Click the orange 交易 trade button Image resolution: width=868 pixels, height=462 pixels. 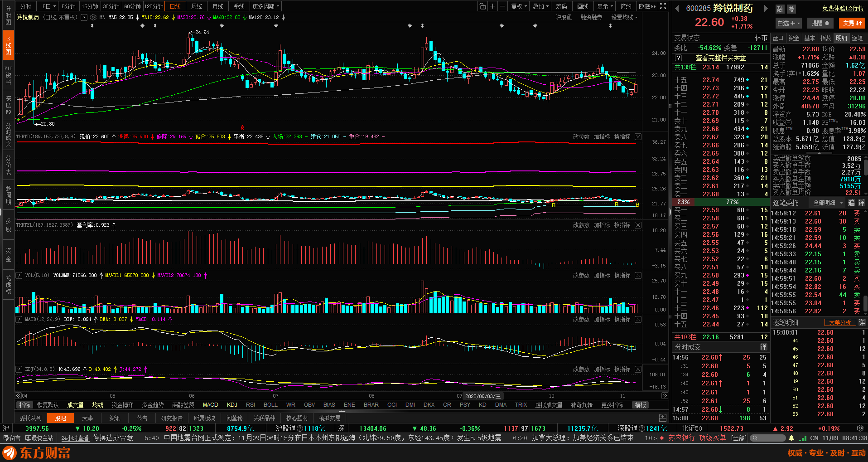pos(852,23)
